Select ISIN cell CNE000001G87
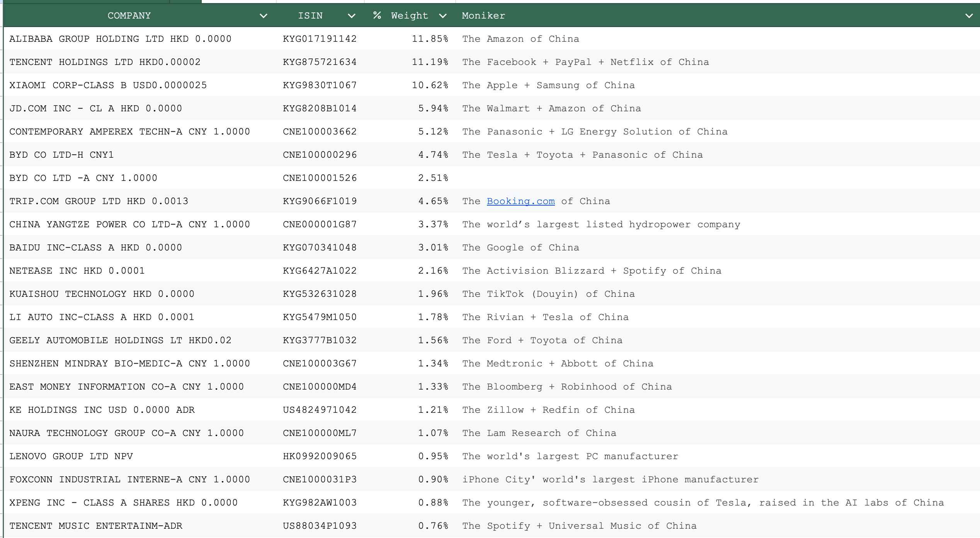The width and height of the screenshot is (980, 538). pos(320,224)
